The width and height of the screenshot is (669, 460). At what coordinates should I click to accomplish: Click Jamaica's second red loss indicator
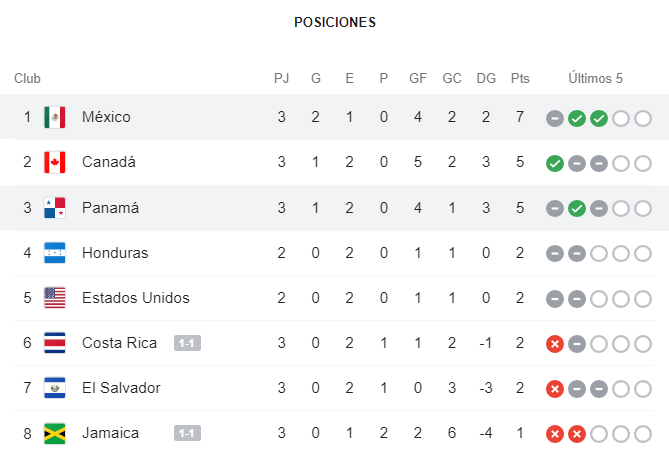point(577,434)
